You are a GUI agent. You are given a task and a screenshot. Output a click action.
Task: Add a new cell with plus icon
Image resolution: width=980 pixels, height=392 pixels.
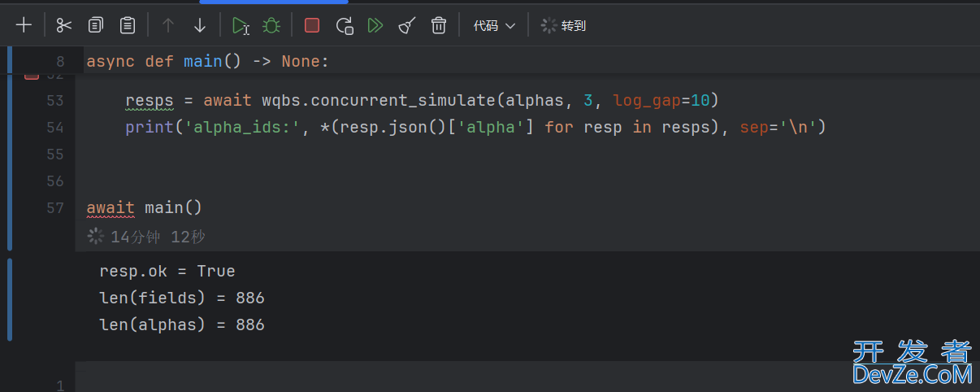(24, 25)
